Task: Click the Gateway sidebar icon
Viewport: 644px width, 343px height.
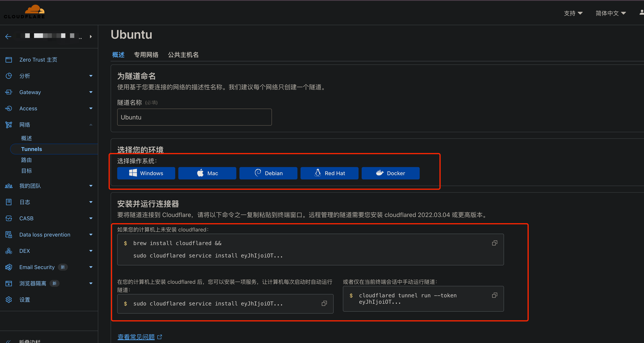Action: click(9, 92)
